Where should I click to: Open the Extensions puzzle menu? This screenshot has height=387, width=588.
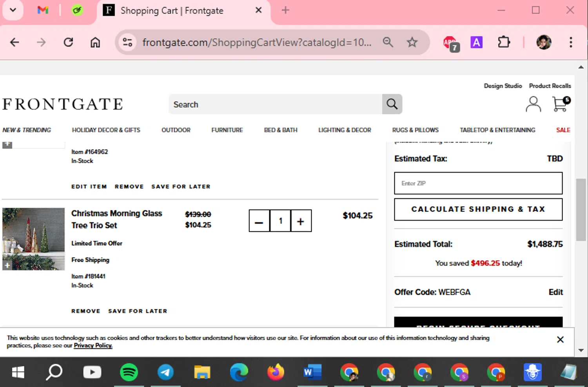click(x=504, y=42)
